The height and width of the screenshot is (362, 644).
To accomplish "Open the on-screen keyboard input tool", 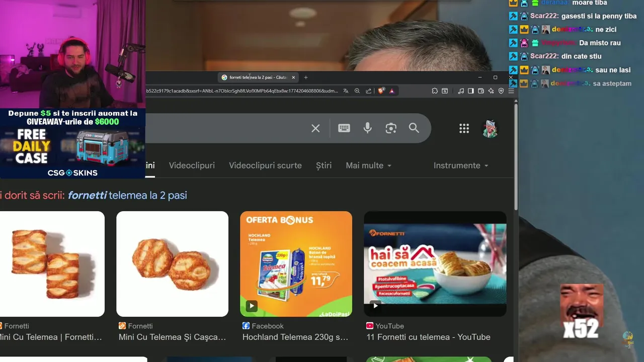I will click(344, 128).
